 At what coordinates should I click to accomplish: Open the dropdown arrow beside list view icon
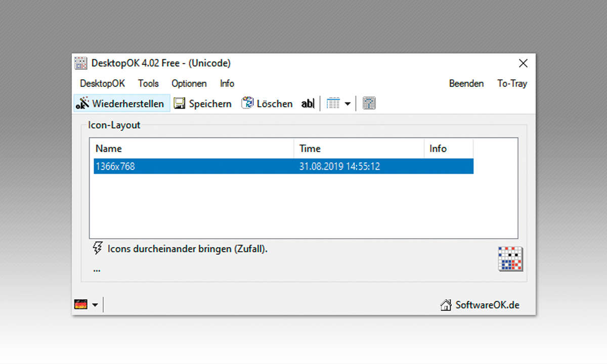348,104
